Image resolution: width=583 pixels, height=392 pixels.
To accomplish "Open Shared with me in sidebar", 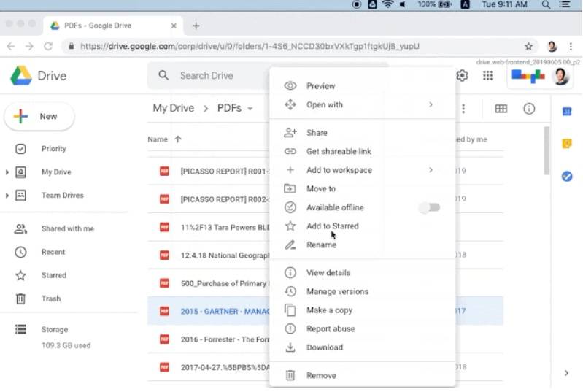I will [67, 228].
